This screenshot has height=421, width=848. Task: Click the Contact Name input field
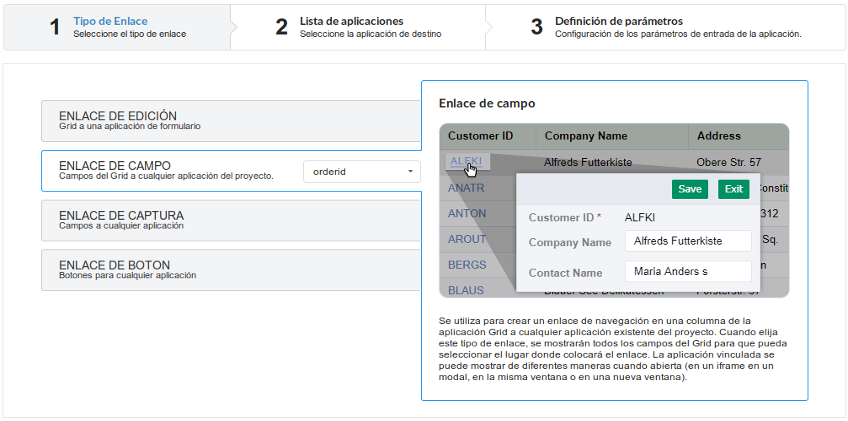(687, 272)
